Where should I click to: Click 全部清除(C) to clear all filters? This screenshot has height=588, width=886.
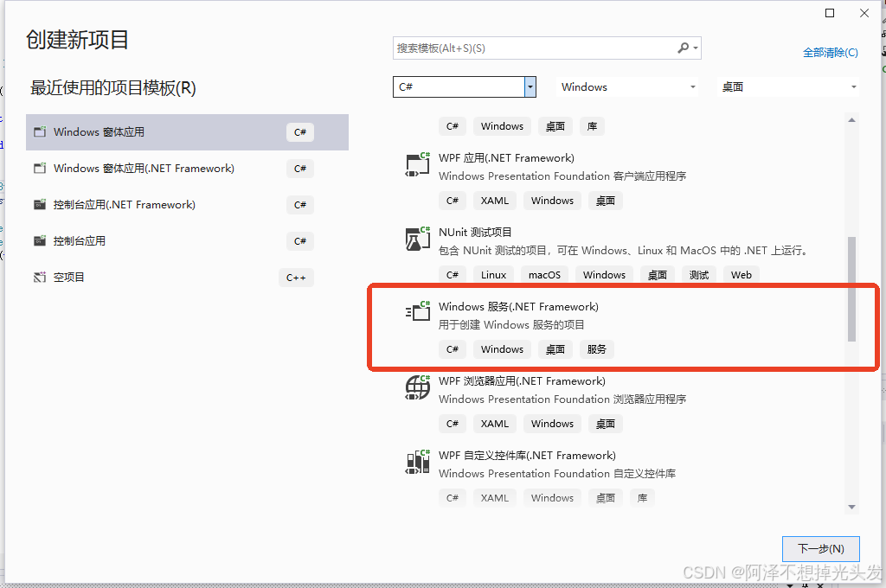(x=830, y=53)
